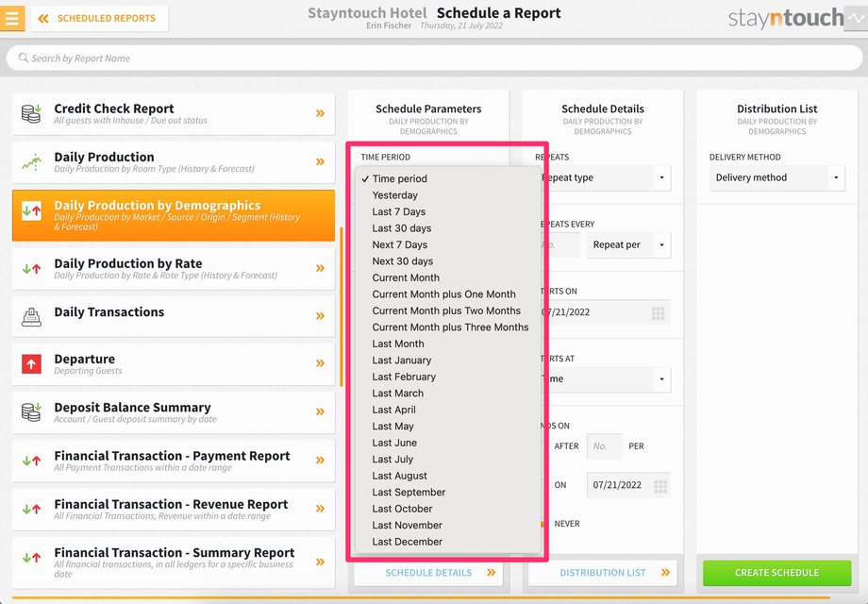The image size is (868, 604).
Task: Select the checked Time period option
Action: (447, 178)
